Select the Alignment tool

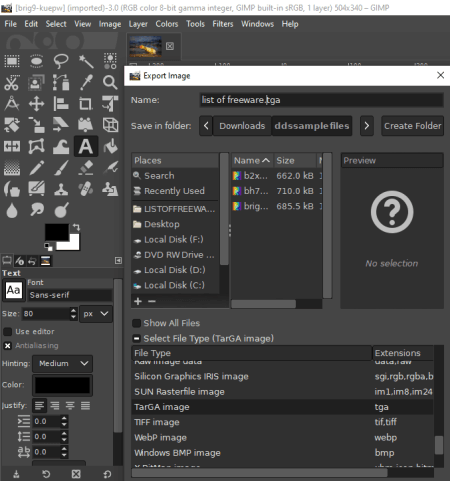pyautogui.click(x=61, y=104)
